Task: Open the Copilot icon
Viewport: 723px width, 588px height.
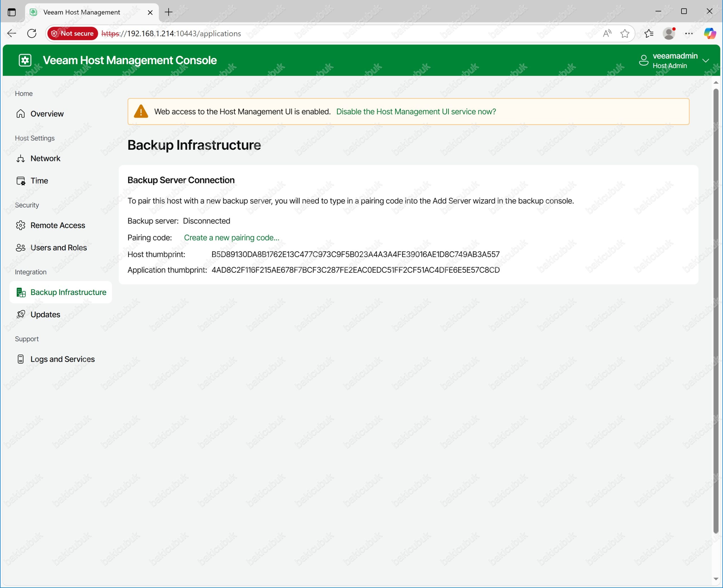Action: pyautogui.click(x=710, y=33)
